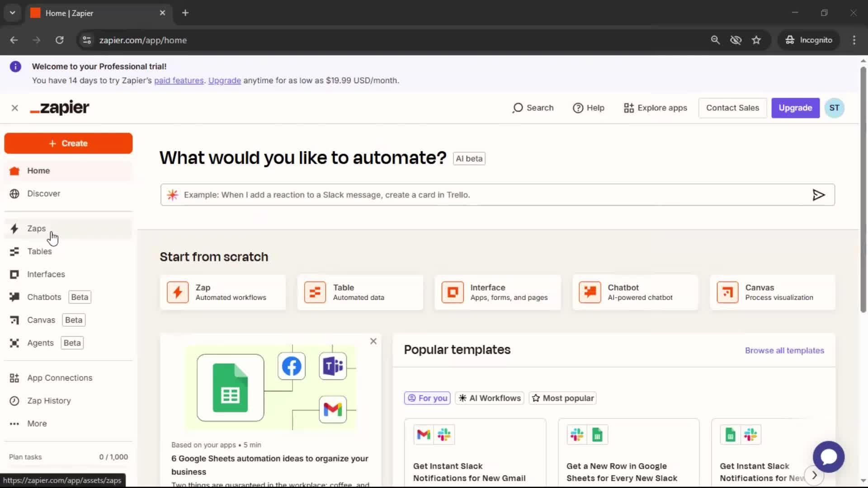
Task: Start a Canvas from scratch card
Action: click(773, 292)
